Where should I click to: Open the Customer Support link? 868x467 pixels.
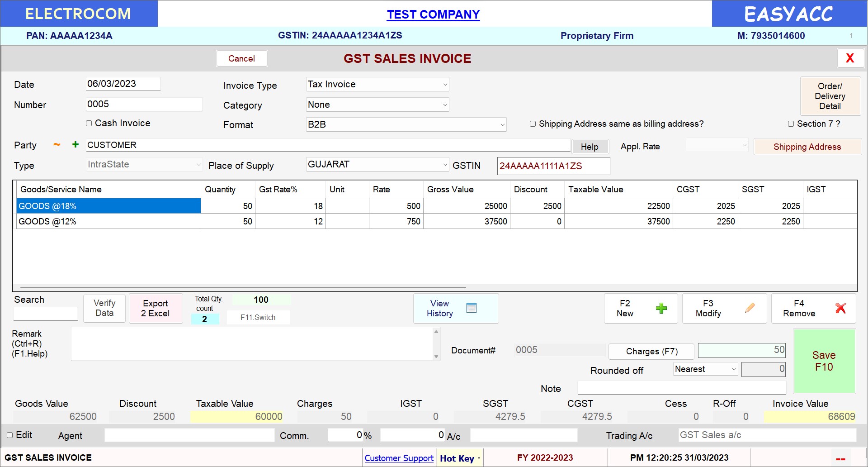coord(399,458)
